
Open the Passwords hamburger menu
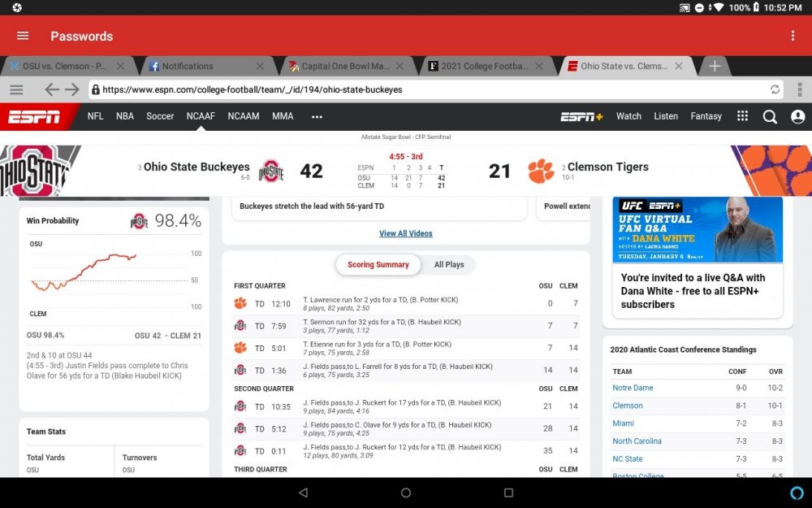click(23, 36)
